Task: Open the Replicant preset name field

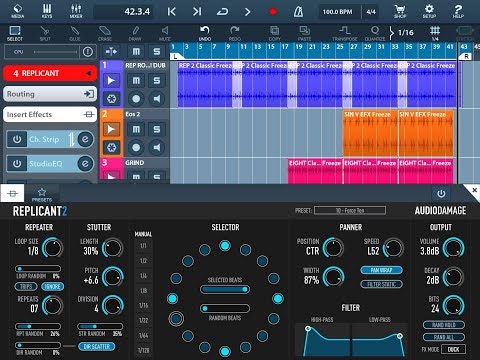Action: [x=350, y=210]
